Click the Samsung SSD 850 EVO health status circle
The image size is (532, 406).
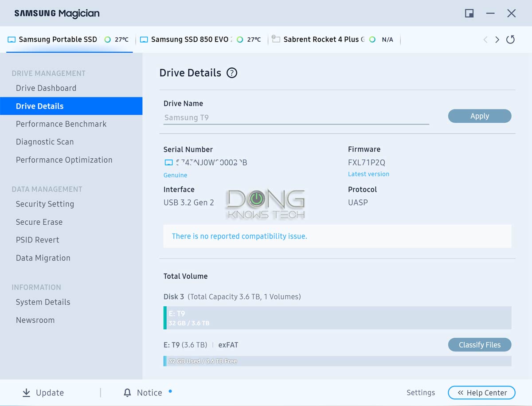(x=240, y=39)
